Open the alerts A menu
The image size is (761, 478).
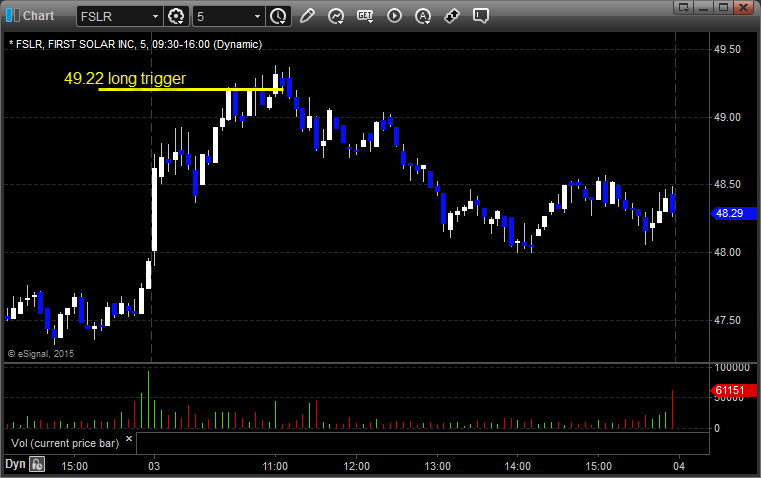(423, 16)
